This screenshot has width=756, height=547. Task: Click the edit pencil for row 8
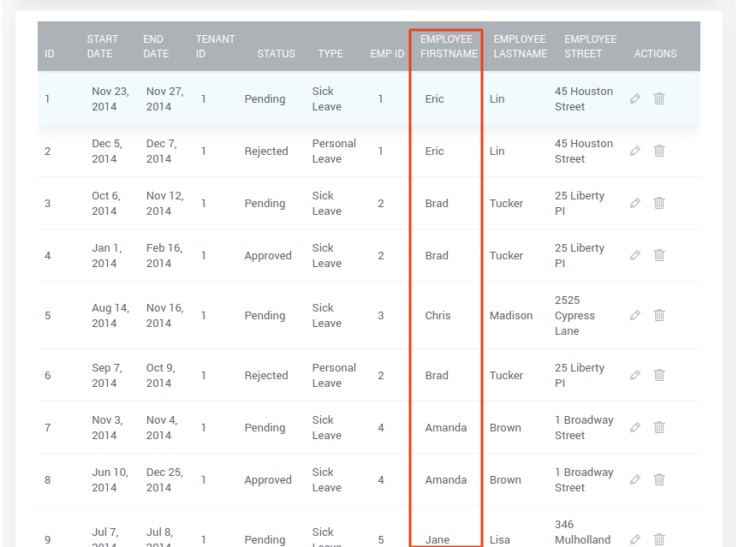tap(635, 479)
